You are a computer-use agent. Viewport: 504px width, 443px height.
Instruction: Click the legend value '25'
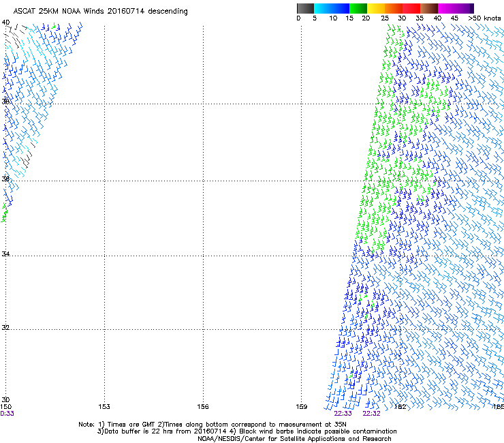(384, 18)
